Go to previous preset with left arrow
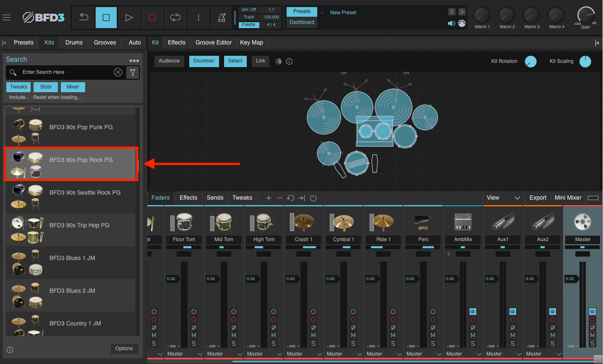603x364 pixels. (452, 12)
